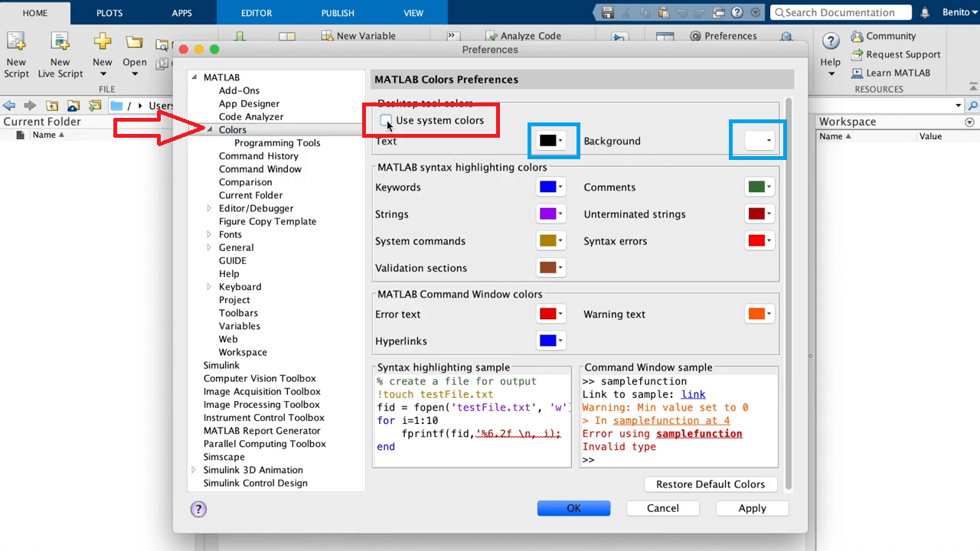Click the Apply button

pos(752,508)
